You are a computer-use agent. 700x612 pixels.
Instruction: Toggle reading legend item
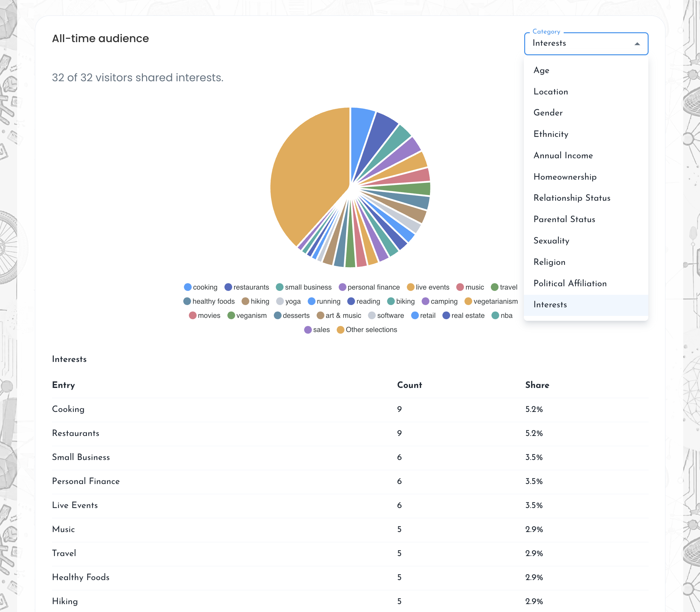[364, 301]
